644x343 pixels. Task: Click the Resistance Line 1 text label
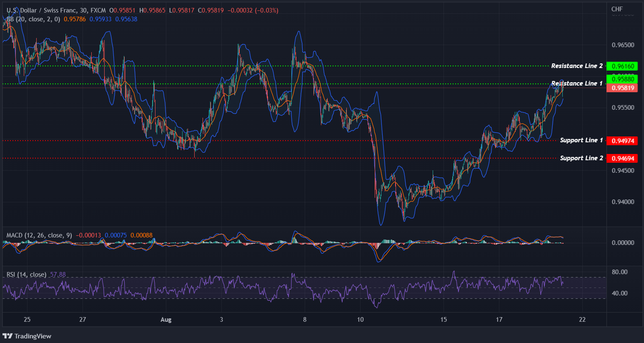point(577,83)
